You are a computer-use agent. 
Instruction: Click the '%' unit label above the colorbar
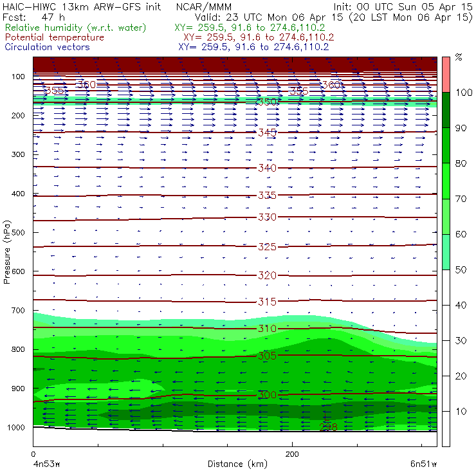coord(459,57)
